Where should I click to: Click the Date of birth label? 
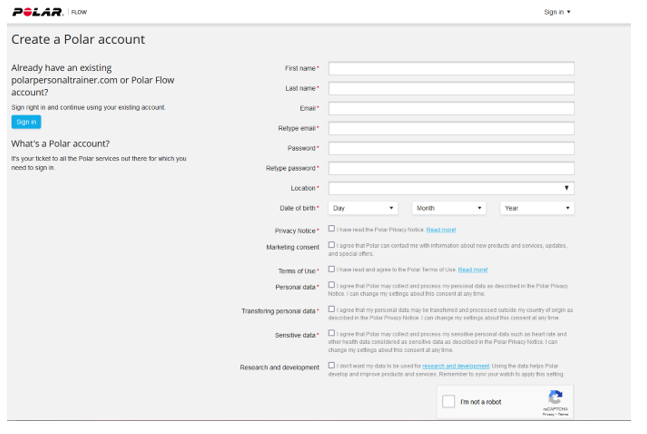tap(299, 208)
